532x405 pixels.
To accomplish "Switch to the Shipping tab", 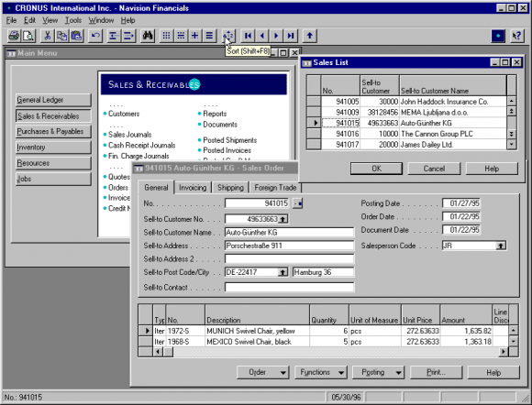I will [230, 188].
